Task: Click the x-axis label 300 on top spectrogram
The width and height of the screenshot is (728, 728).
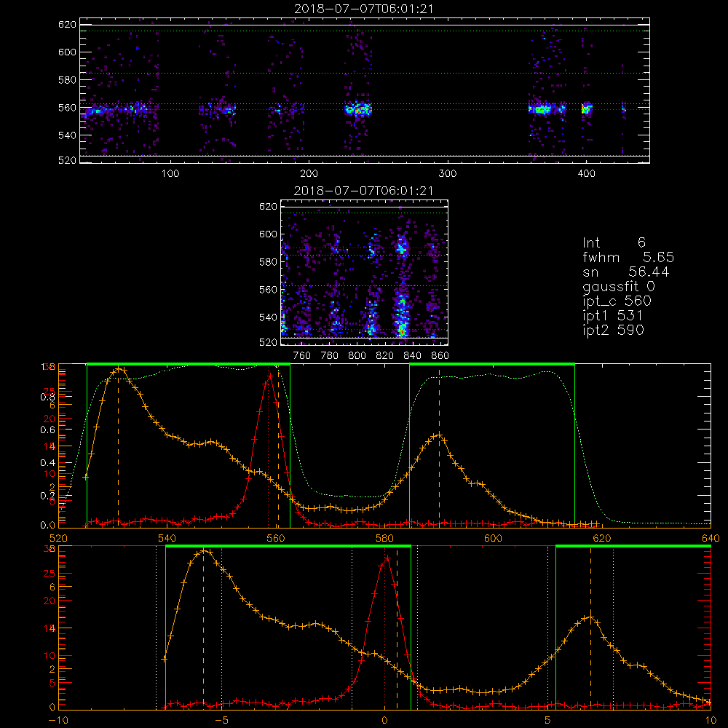Action: [x=448, y=174]
